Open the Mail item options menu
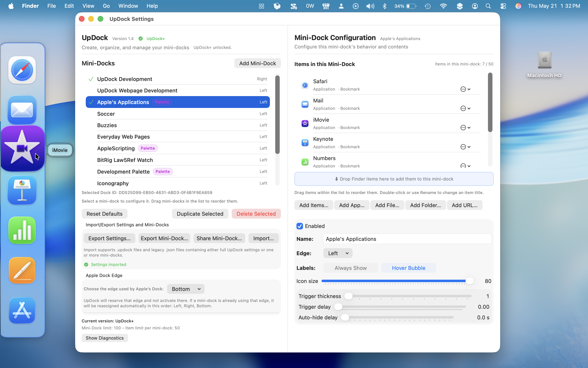 [x=465, y=108]
